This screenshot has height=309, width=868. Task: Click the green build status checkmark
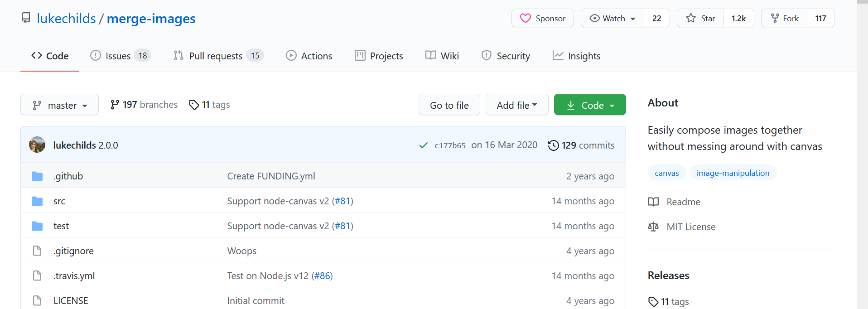(424, 145)
